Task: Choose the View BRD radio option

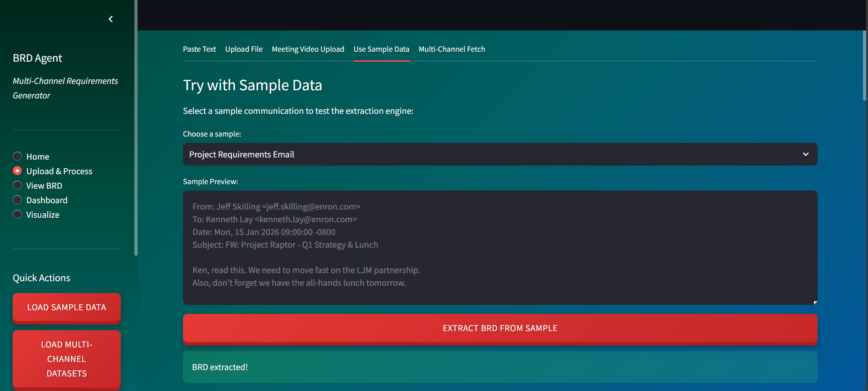Action: click(17, 186)
